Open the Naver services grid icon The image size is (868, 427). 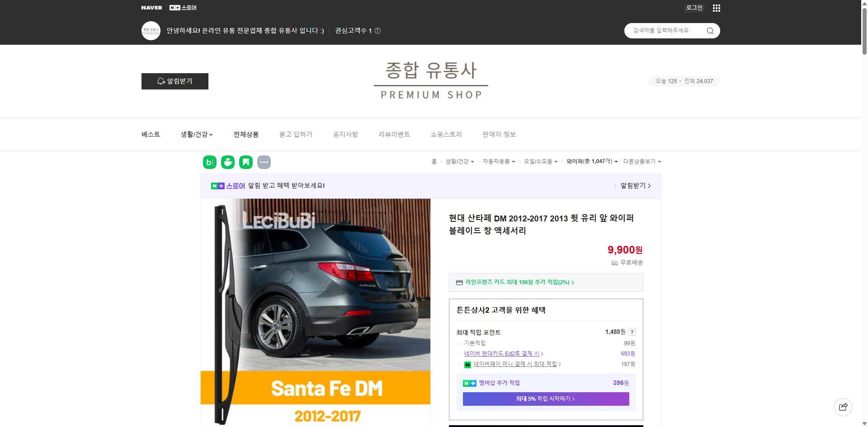click(716, 8)
